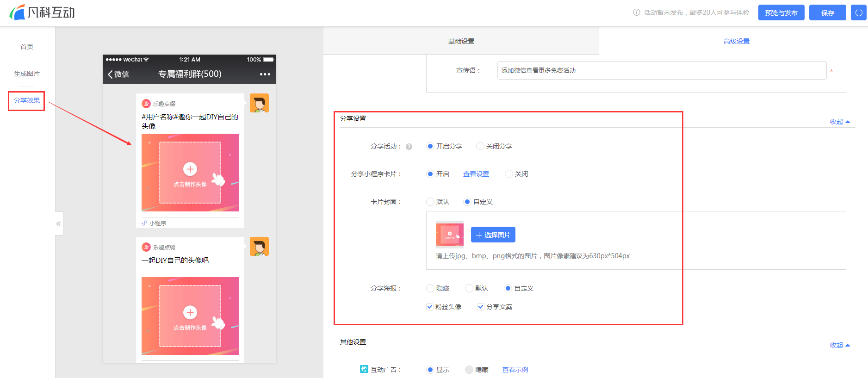Select 隐藏 for 分享海报
This screenshot has width=868, height=378.
430,288
